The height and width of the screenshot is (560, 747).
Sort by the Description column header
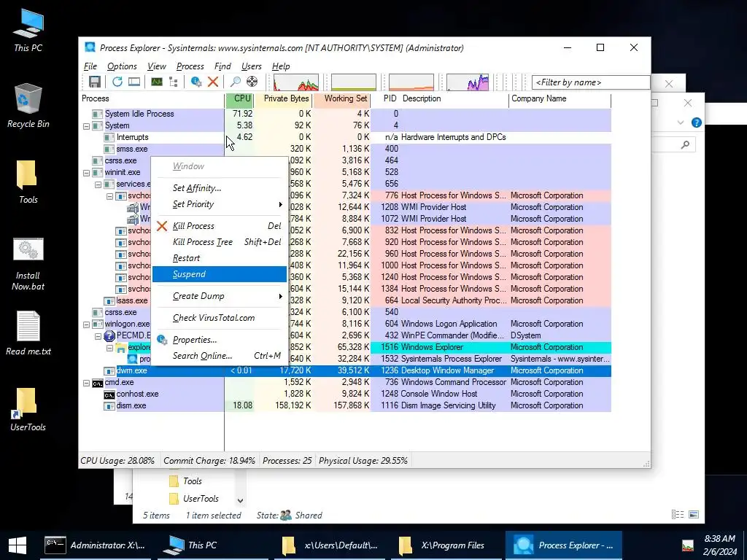point(454,98)
